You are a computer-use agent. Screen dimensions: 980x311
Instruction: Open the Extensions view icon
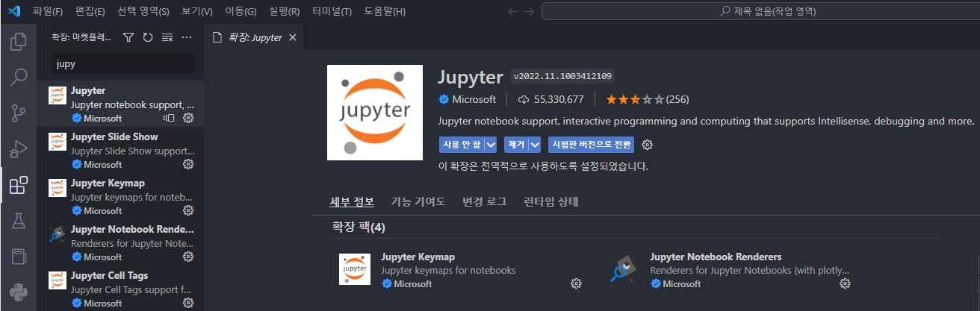coord(19,184)
